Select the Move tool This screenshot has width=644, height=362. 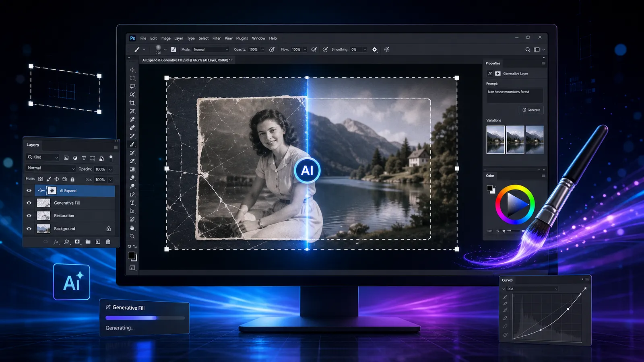(132, 70)
